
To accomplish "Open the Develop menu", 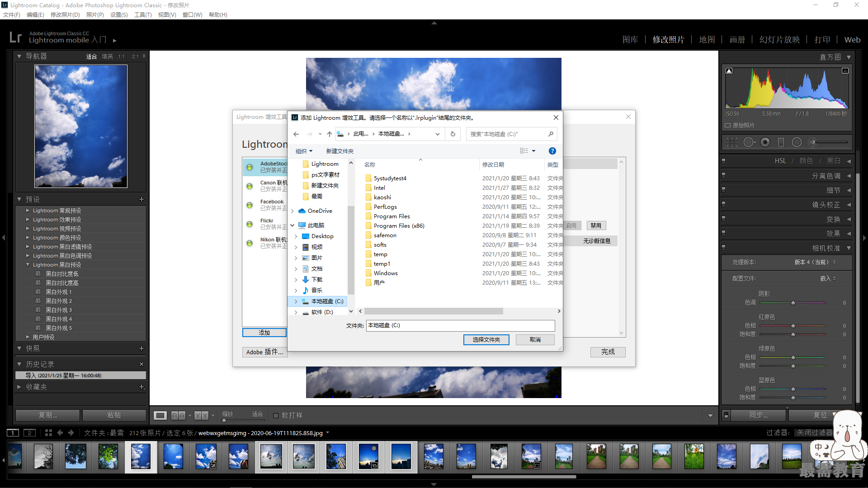I will coord(65,14).
